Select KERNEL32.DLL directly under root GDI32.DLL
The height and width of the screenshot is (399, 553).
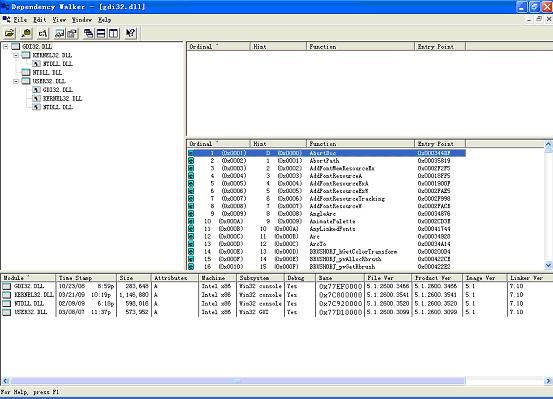(x=52, y=55)
